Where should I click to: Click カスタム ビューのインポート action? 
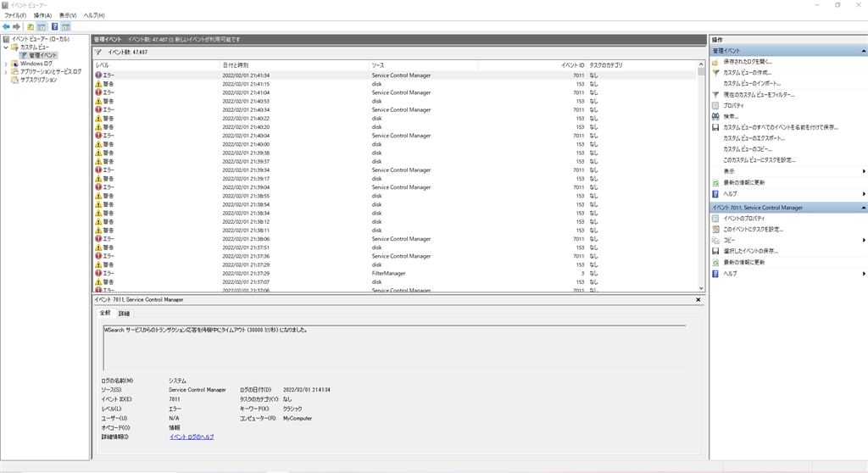752,84
